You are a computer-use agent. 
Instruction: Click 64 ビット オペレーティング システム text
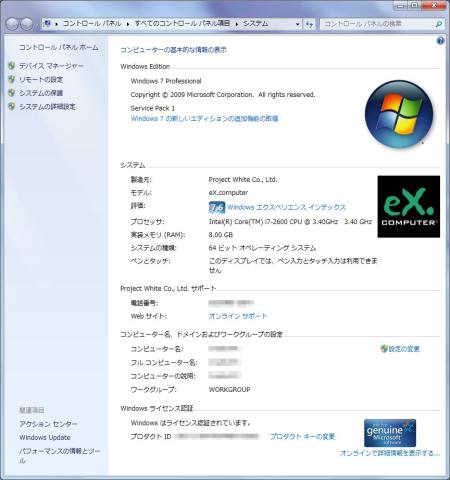[262, 248]
